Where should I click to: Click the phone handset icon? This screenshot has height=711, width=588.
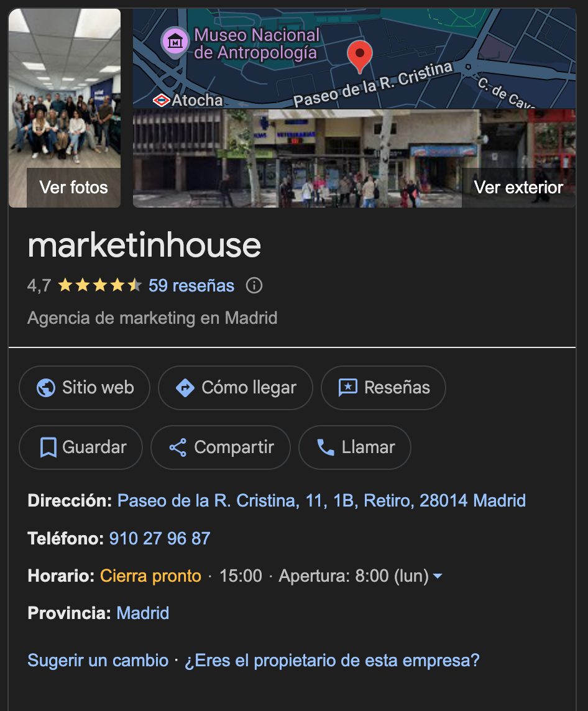pyautogui.click(x=326, y=447)
